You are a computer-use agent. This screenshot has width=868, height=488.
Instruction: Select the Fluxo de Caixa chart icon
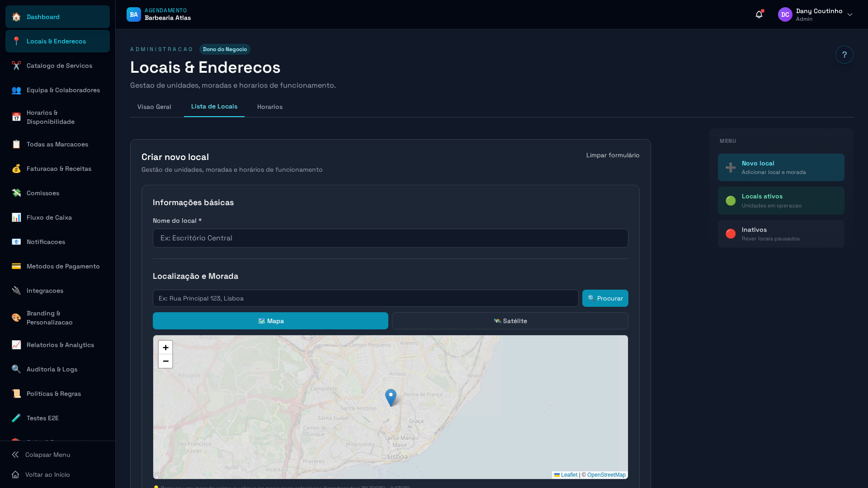point(16,217)
